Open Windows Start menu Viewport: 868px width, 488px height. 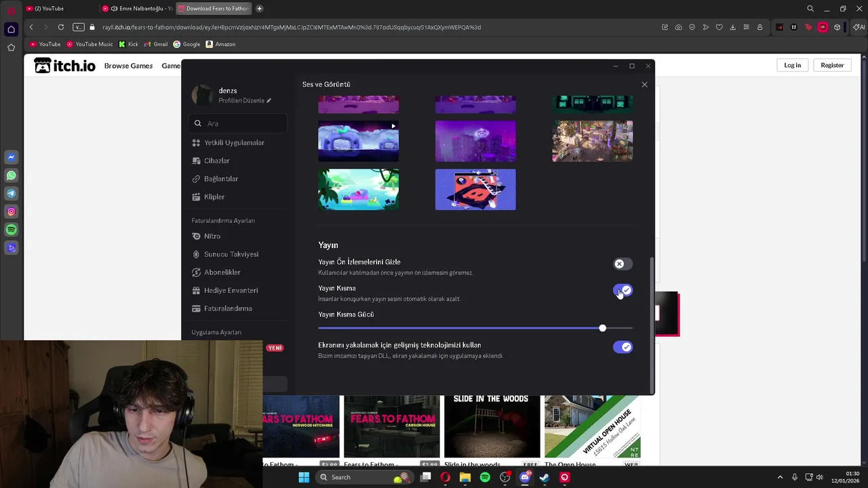[304, 477]
